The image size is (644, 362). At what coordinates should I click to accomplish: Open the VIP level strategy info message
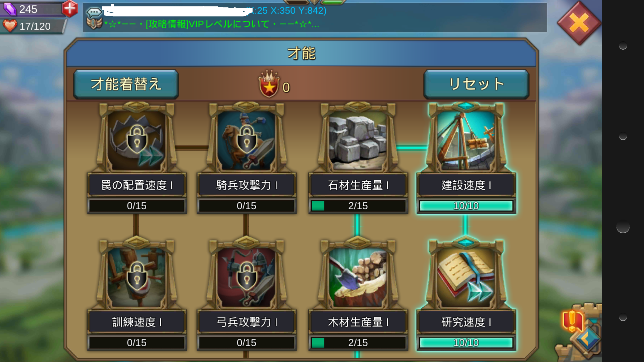click(x=211, y=24)
